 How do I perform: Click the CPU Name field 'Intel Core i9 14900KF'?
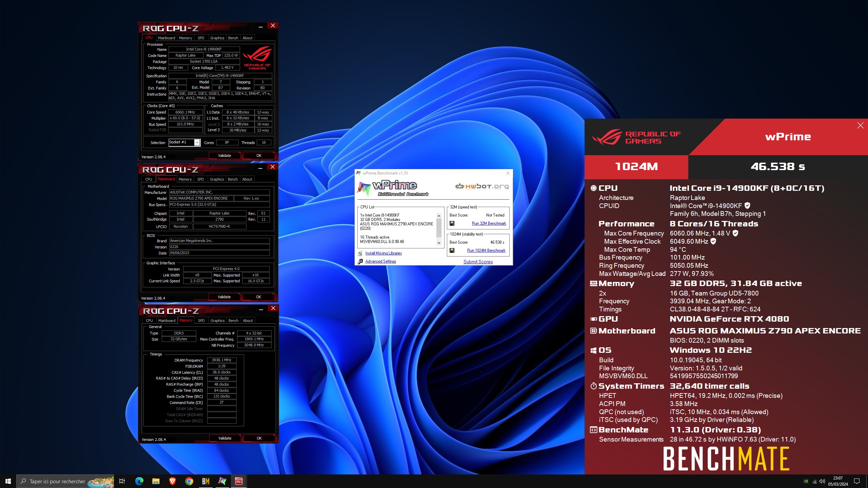tap(204, 49)
